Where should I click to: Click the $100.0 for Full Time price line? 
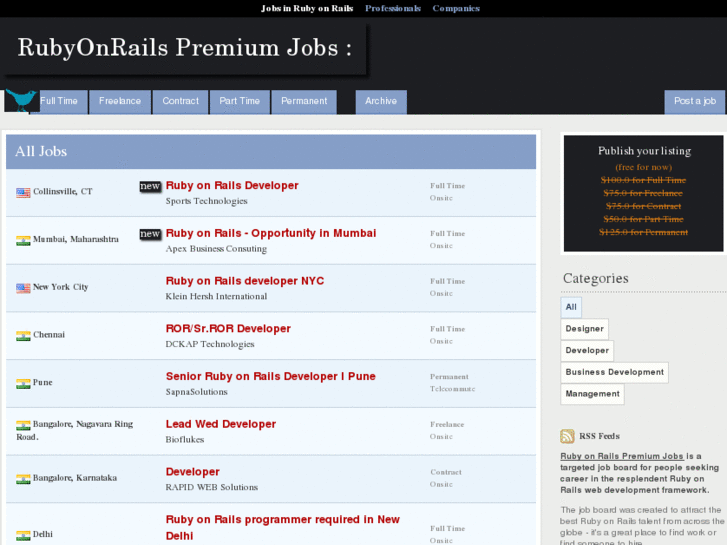click(643, 180)
